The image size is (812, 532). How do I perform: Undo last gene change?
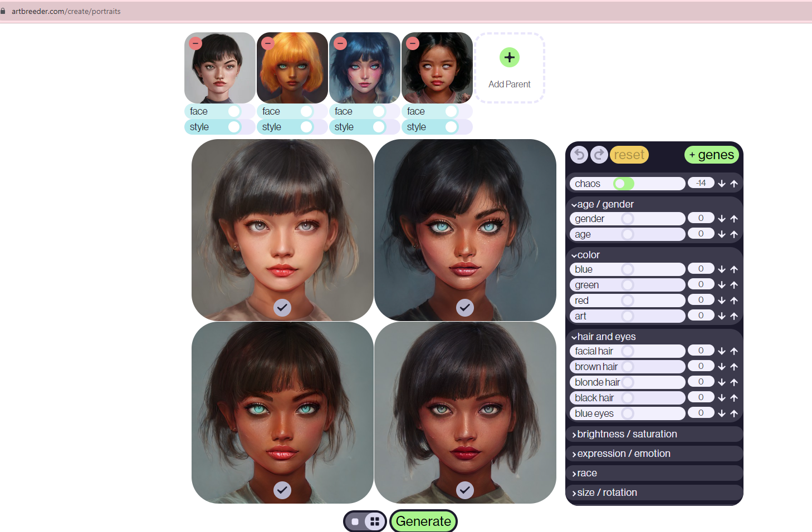(x=579, y=155)
